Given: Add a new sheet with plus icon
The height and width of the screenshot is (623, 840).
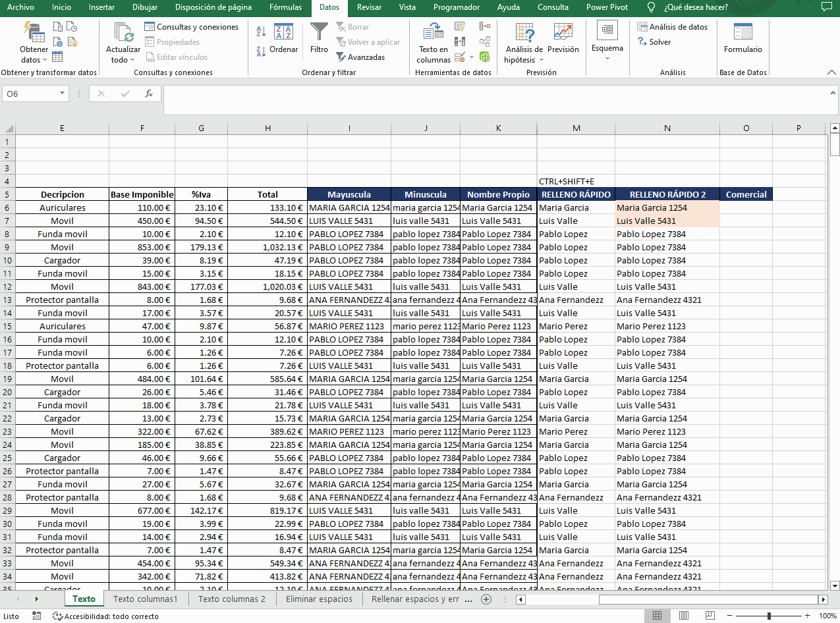Looking at the screenshot, I should [486, 599].
